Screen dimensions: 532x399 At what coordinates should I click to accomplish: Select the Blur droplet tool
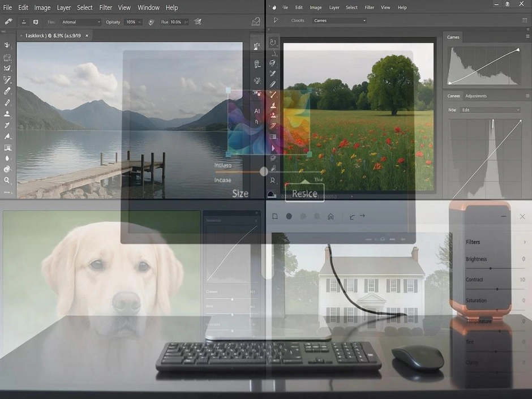(x=7, y=159)
